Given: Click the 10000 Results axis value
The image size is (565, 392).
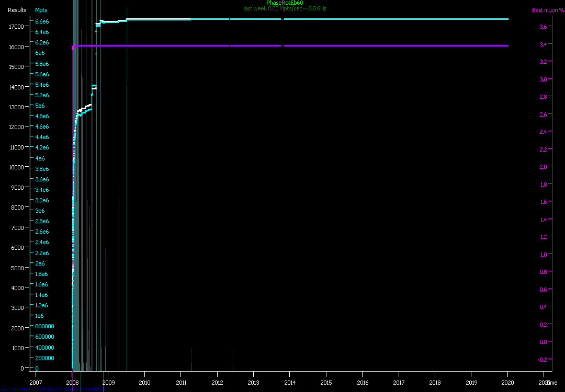Looking at the screenshot, I should point(17,167).
